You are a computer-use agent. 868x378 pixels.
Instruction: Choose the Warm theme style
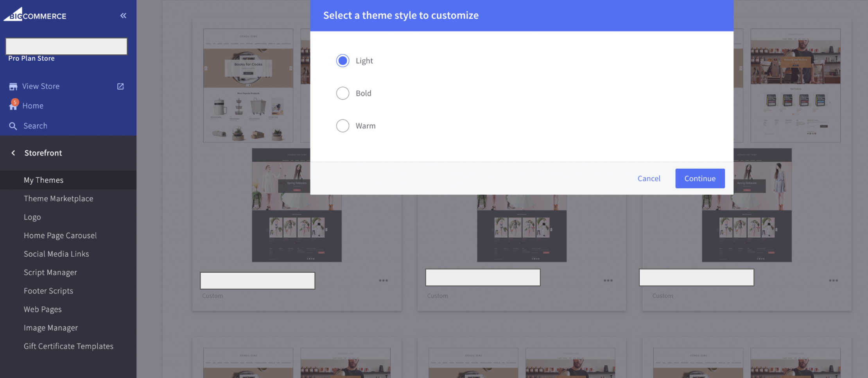tap(343, 126)
